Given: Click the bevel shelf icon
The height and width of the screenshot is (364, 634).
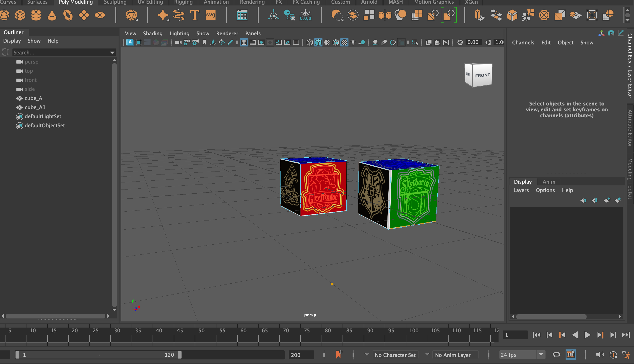Looking at the screenshot, I should tap(512, 15).
